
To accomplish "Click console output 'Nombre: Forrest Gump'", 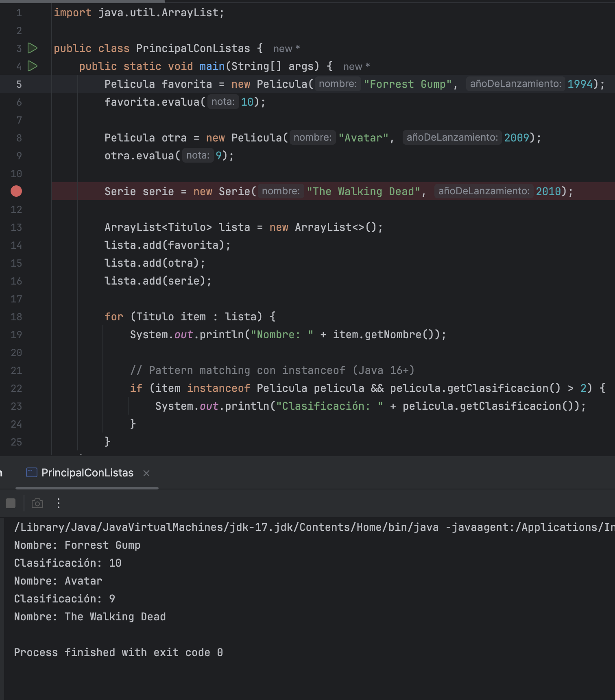I will (x=77, y=545).
